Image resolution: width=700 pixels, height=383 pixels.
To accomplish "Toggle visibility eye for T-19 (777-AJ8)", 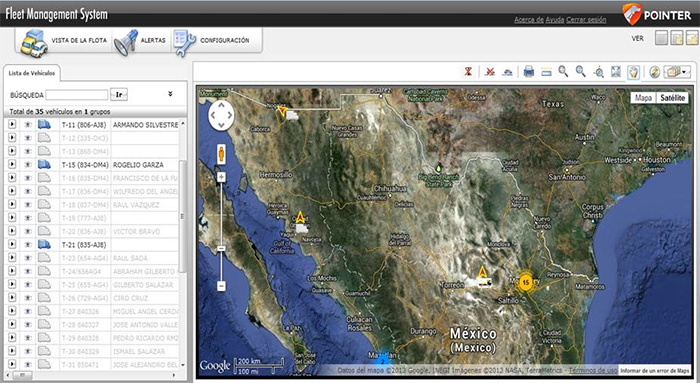I will point(28,218).
